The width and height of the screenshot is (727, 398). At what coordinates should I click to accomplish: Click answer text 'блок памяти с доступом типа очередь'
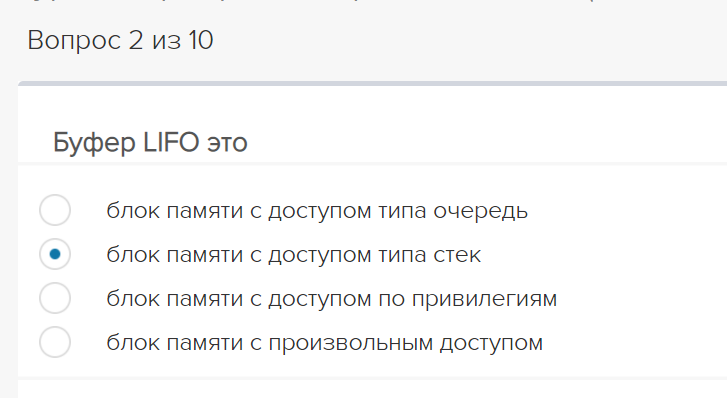tap(317, 211)
